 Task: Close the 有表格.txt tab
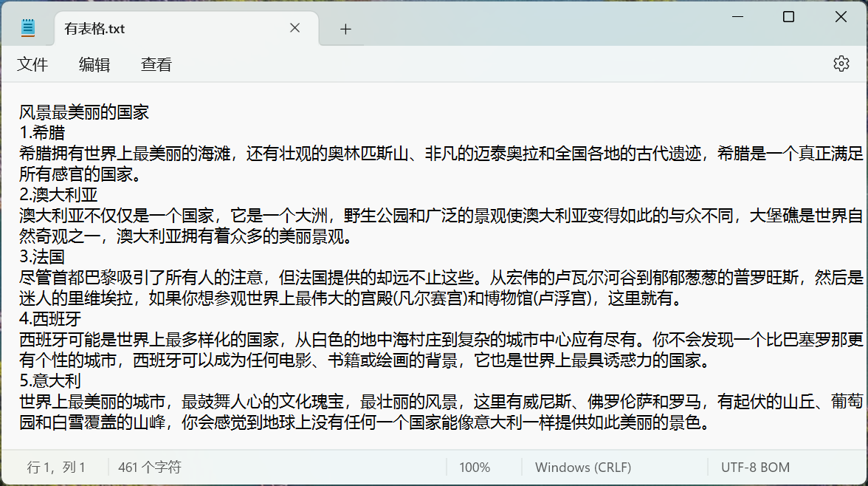pyautogui.click(x=294, y=28)
